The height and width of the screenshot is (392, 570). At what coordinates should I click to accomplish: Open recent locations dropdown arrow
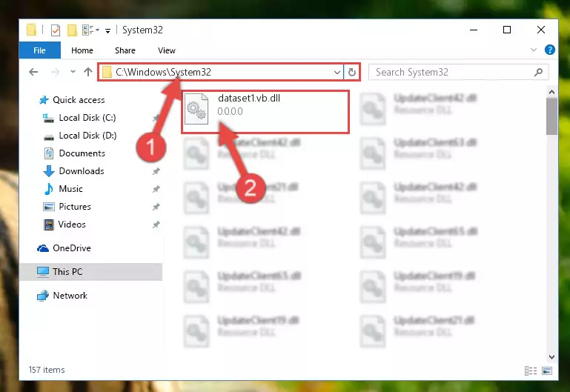(73, 72)
